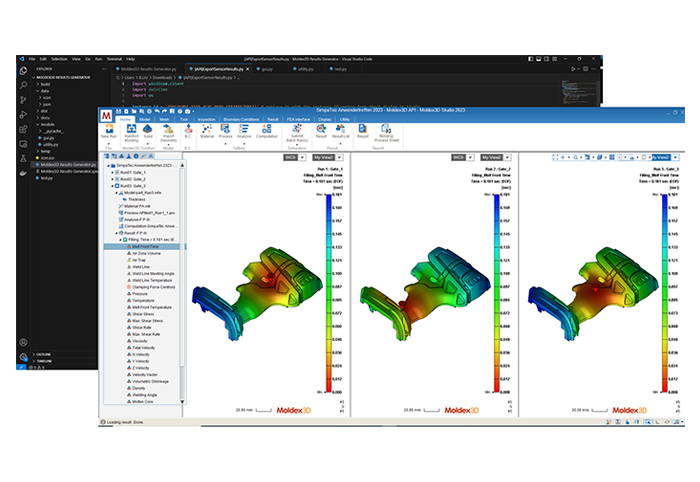Image resolution: width=700 pixels, height=482 pixels.
Task: Click the Process setting icon
Action: tap(225, 131)
